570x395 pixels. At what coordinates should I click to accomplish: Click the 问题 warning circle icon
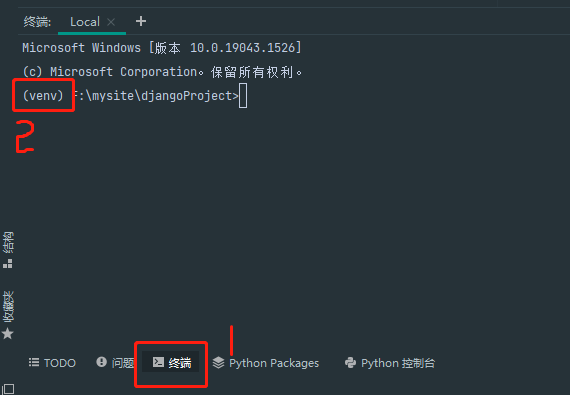tap(101, 362)
